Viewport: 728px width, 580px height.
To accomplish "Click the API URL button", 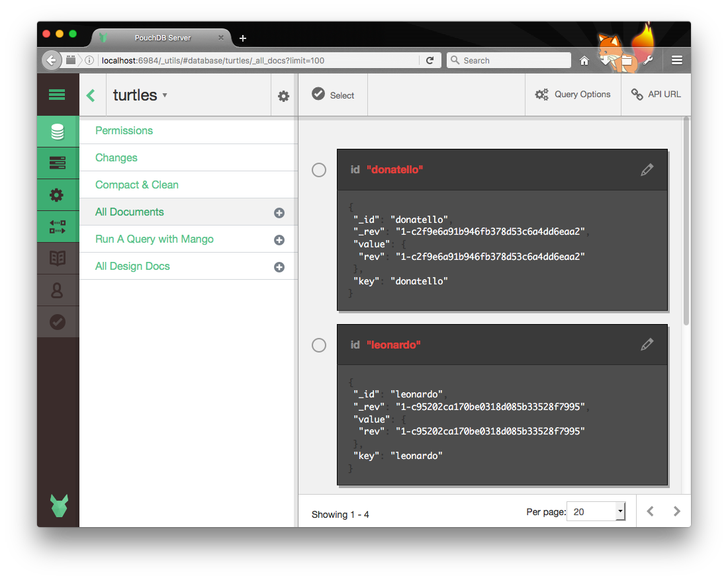I will pos(655,95).
